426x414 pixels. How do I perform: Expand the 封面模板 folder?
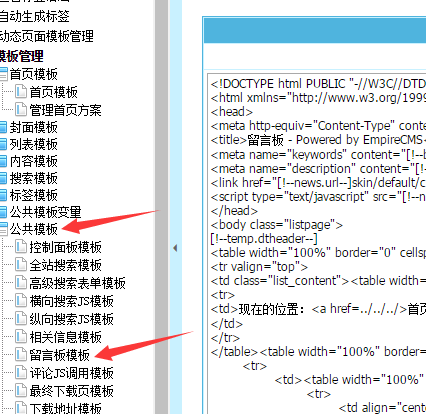tap(3, 127)
